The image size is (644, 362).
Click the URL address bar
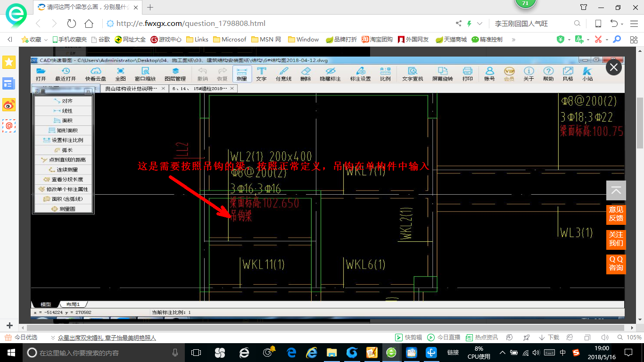coord(278,24)
